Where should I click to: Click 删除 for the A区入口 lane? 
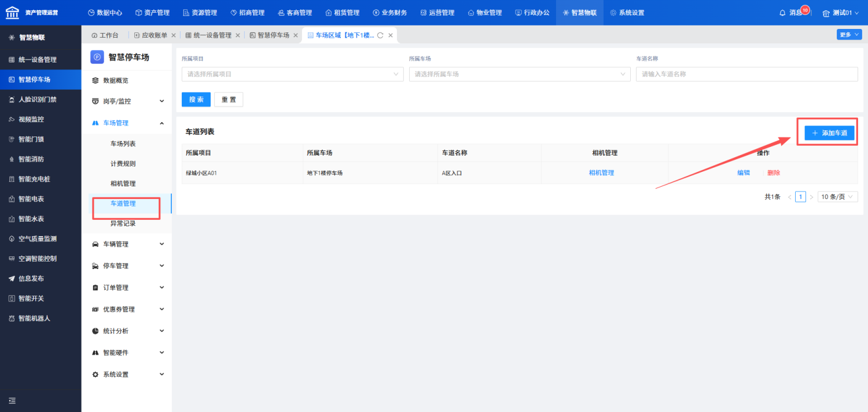coord(774,173)
